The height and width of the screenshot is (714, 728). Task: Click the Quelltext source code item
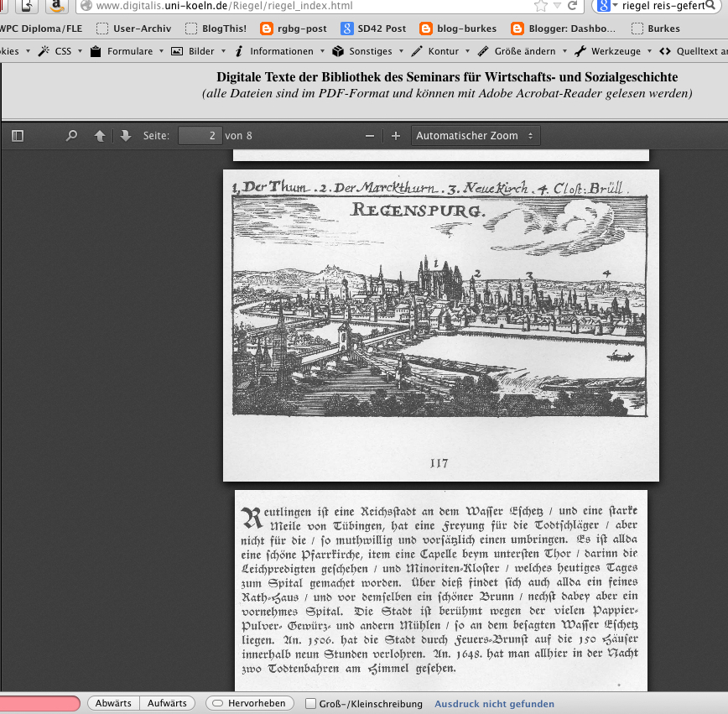pyautogui.click(x=702, y=51)
